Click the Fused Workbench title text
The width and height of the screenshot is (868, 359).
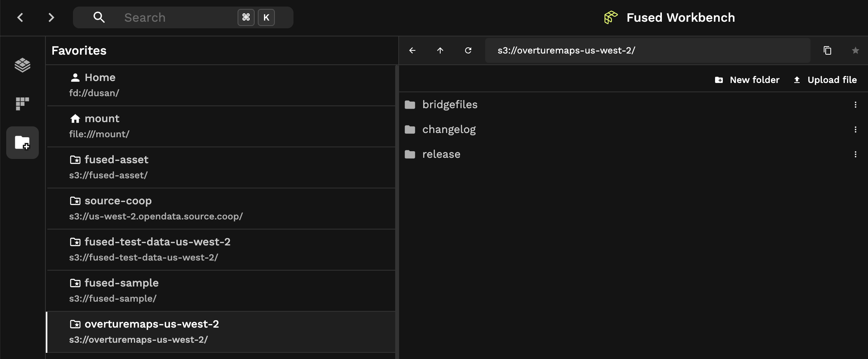click(x=681, y=17)
